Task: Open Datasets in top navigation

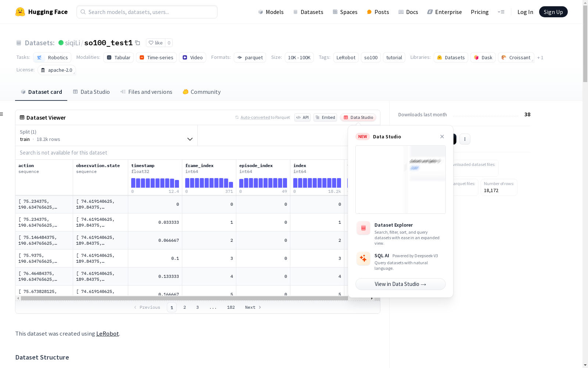Action: 308,12
